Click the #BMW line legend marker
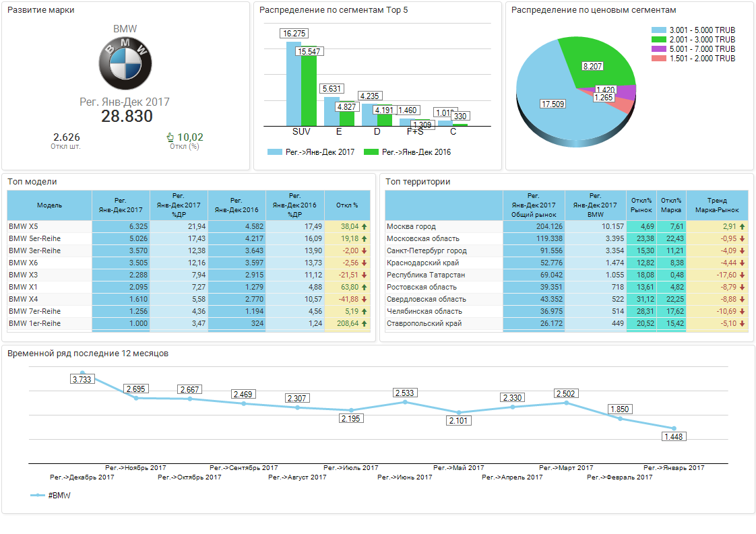The height and width of the screenshot is (534, 756). 38,496
